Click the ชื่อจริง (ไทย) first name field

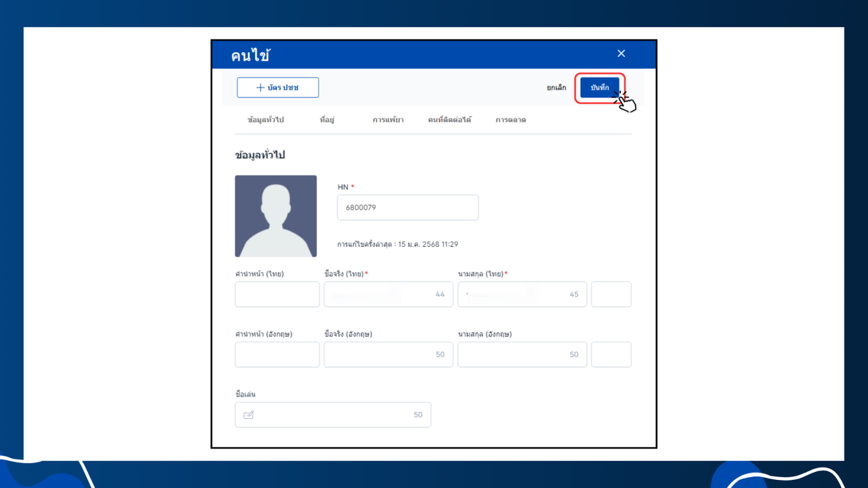(389, 295)
